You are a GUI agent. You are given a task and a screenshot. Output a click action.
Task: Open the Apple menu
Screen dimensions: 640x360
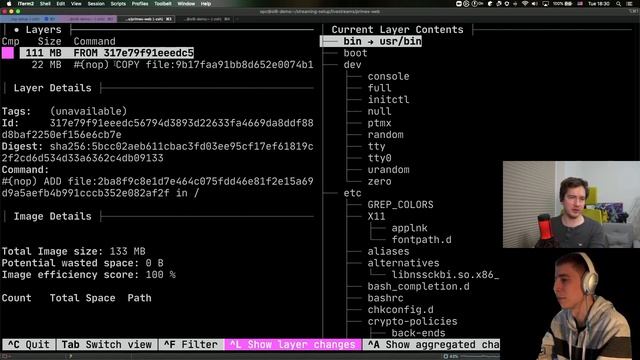pyautogui.click(x=8, y=4)
